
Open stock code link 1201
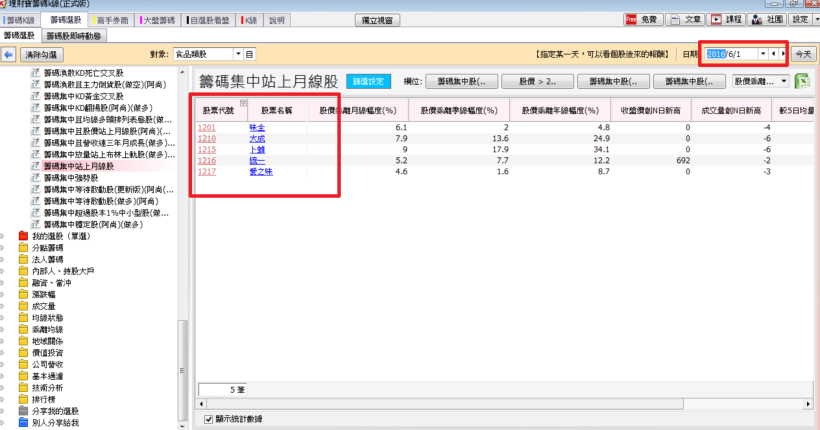point(207,127)
